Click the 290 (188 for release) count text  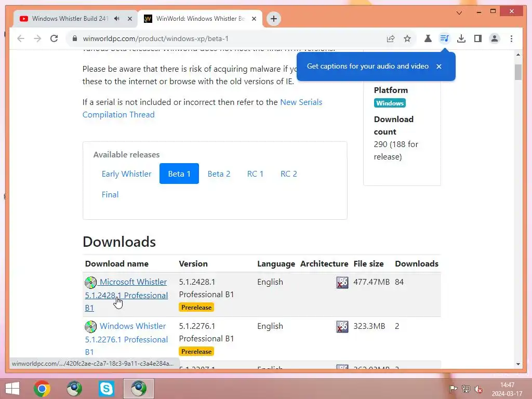[396, 150]
